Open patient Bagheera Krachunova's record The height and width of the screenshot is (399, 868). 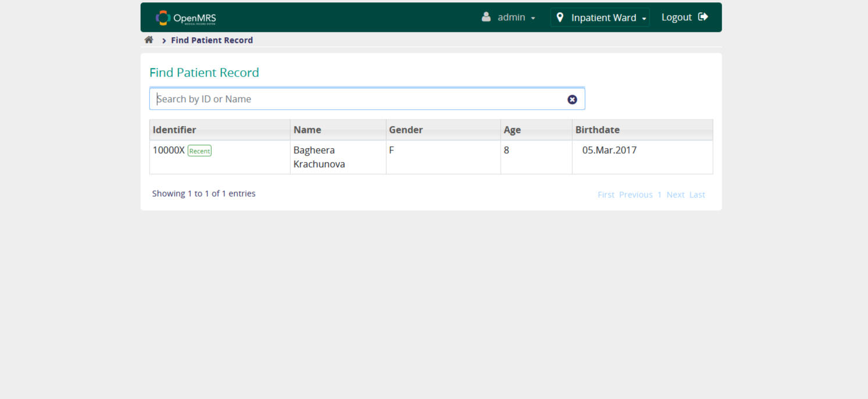tap(319, 157)
